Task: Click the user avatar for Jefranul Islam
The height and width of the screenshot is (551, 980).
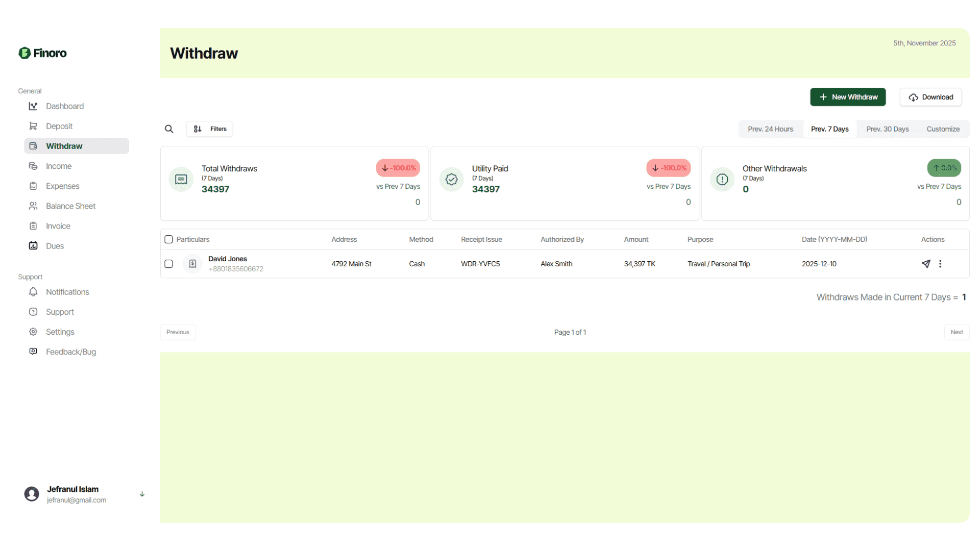Action: 32,494
